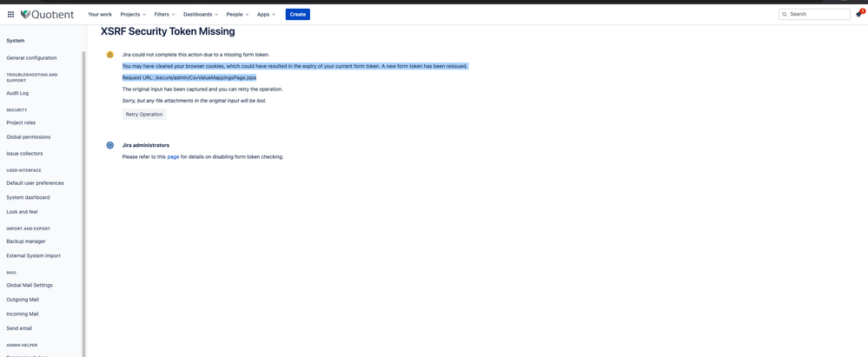This screenshot has width=868, height=357.
Task: Open System dashboard settings
Action: 28,197
